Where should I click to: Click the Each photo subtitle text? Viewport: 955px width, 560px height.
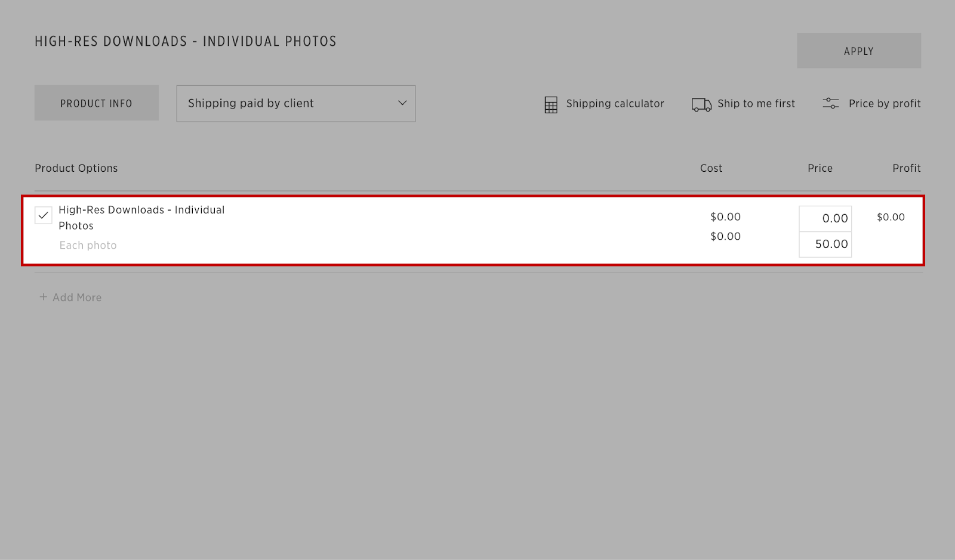click(x=88, y=245)
